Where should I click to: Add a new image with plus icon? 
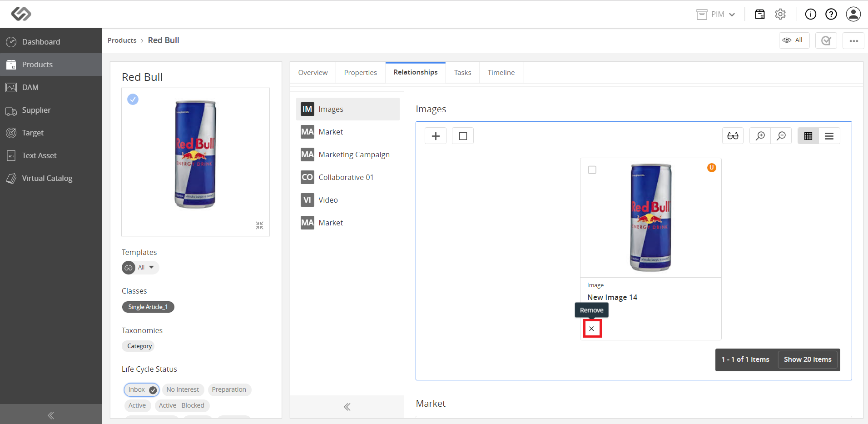[436, 136]
